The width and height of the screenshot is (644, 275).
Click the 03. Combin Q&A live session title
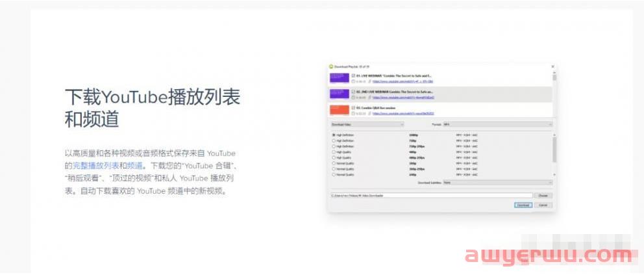point(377,107)
